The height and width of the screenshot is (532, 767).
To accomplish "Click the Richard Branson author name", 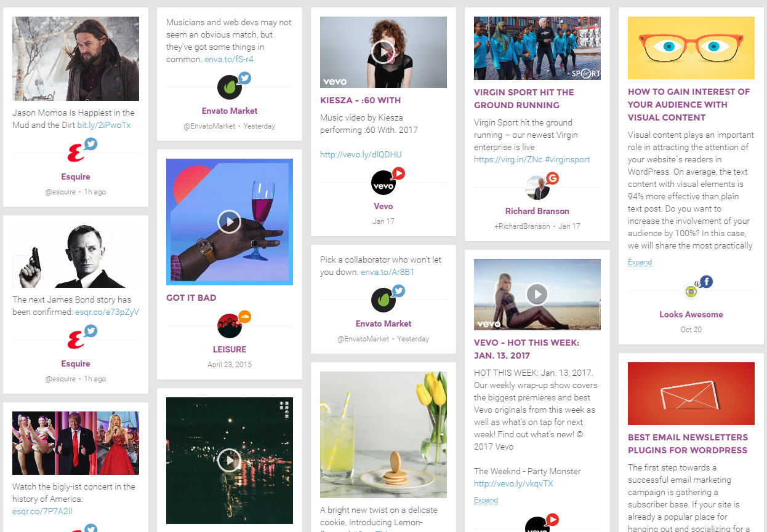I will tap(537, 211).
